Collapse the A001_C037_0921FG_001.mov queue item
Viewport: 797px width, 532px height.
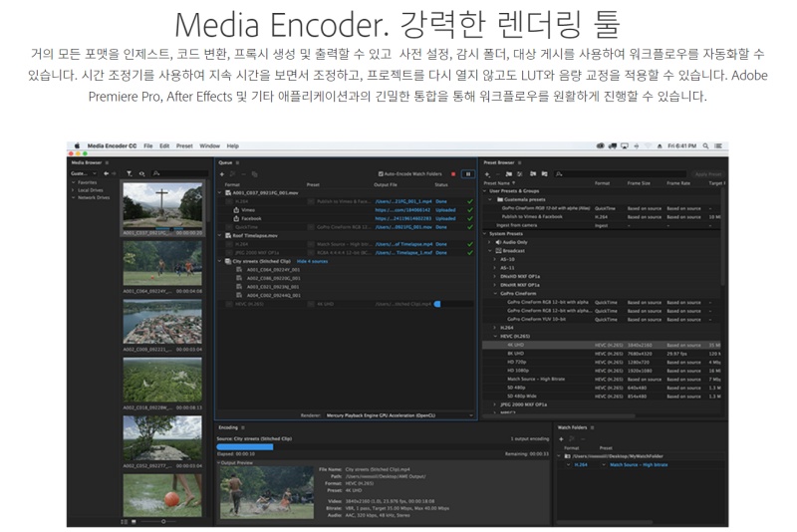click(220, 193)
